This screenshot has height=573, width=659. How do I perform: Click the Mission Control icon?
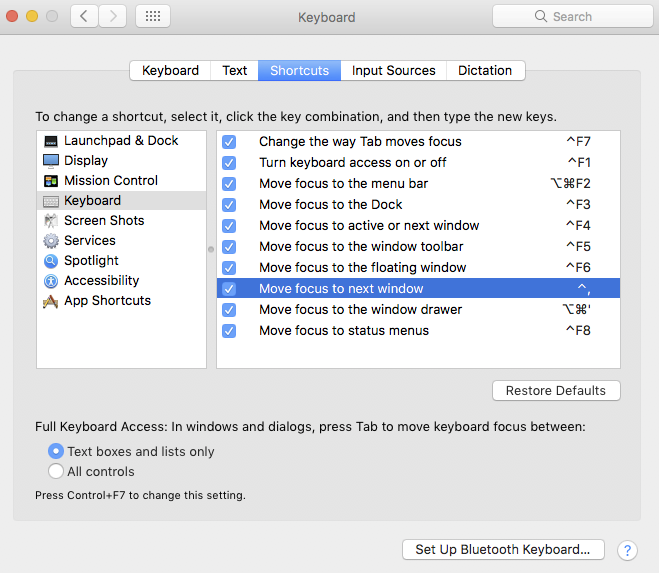[51, 181]
